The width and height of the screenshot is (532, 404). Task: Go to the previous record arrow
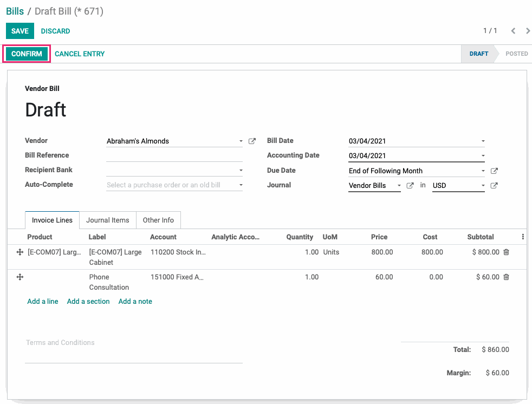point(513,31)
